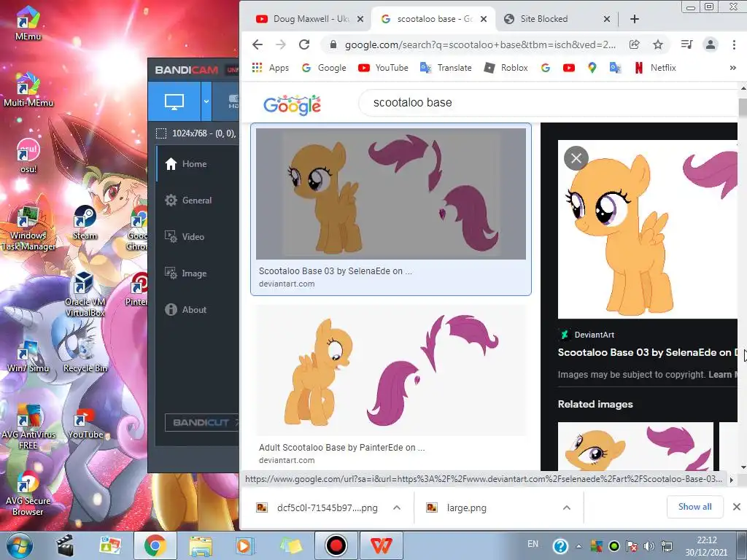Expand the hidden bookmarks chevron
The image size is (747, 560).
[x=732, y=68]
